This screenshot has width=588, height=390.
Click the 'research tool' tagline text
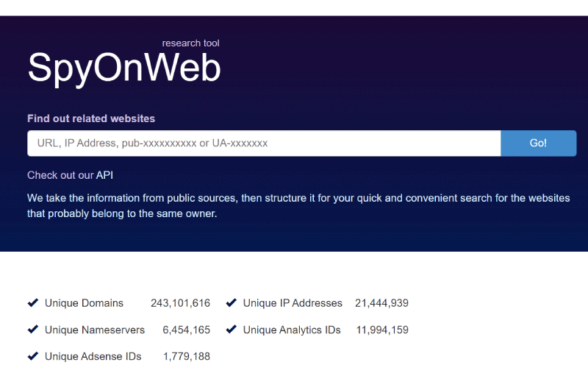click(190, 43)
